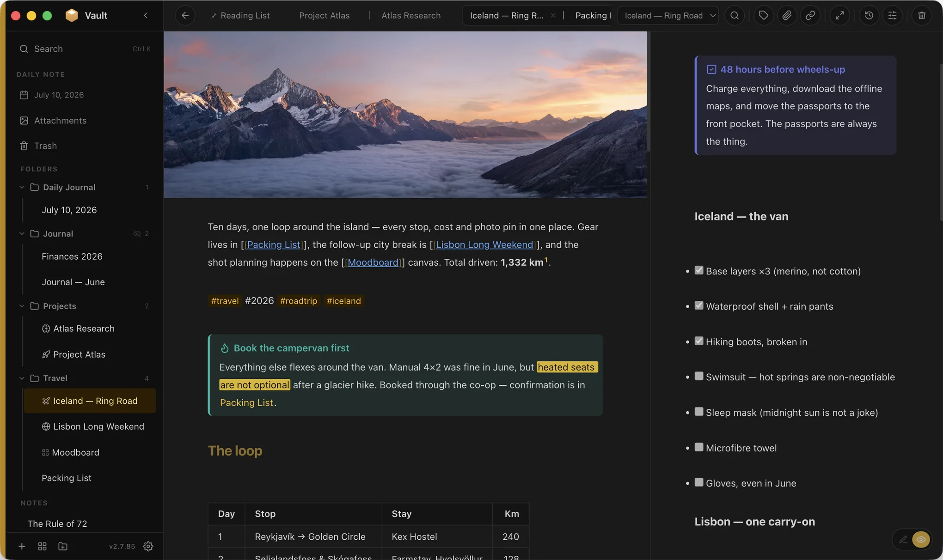
Task: Click the Vault app logo
Action: click(72, 15)
